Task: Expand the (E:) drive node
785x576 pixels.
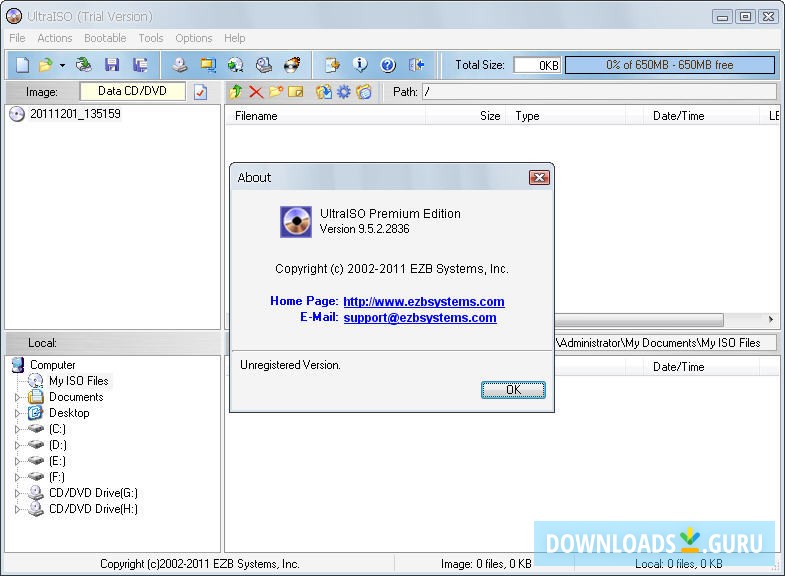Action: coord(18,461)
